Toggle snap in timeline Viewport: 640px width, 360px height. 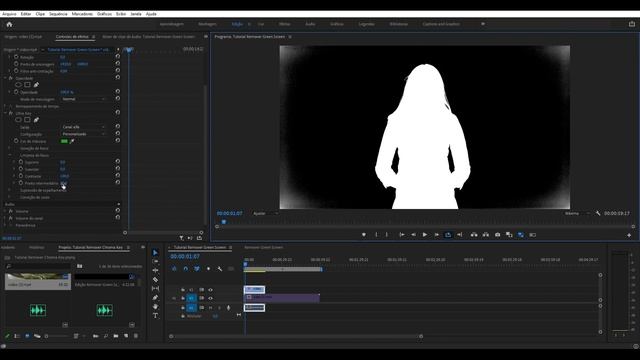tap(186, 269)
